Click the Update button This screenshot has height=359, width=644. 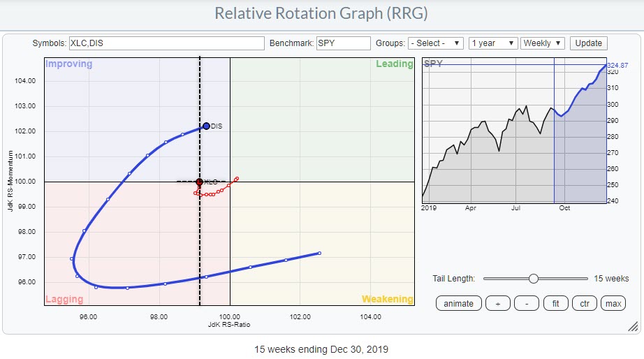[588, 43]
